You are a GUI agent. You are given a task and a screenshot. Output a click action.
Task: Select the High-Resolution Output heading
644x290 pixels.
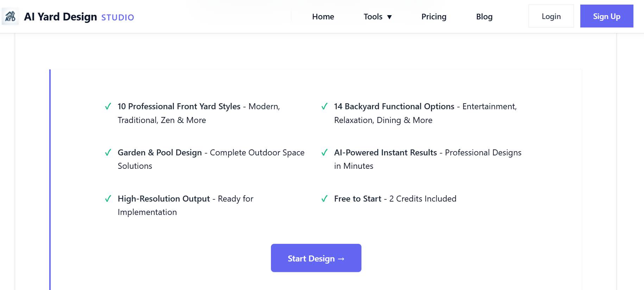click(164, 199)
